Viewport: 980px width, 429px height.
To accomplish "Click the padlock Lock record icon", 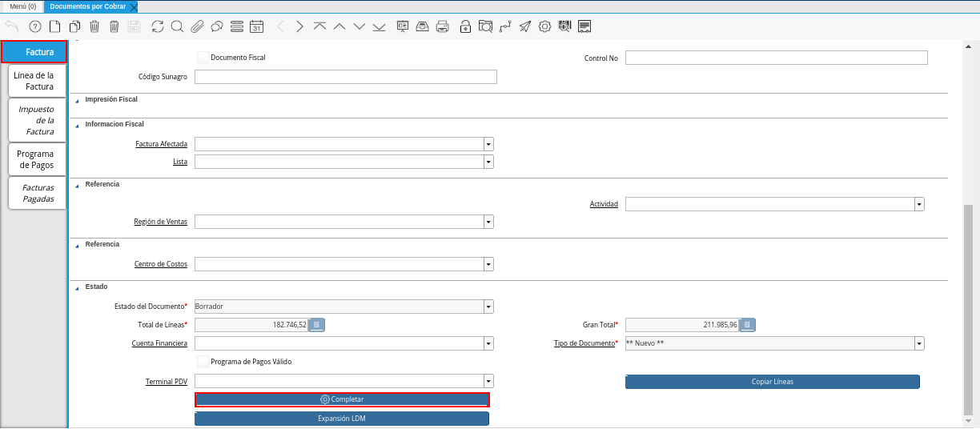I will pos(465,26).
